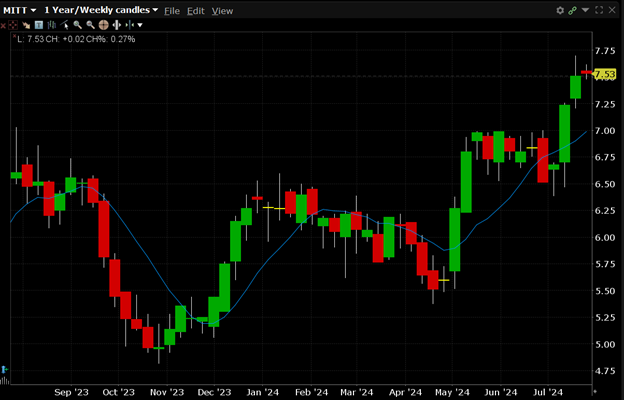Click the Mar '24 date label
The image size is (624, 400).
pos(357,392)
